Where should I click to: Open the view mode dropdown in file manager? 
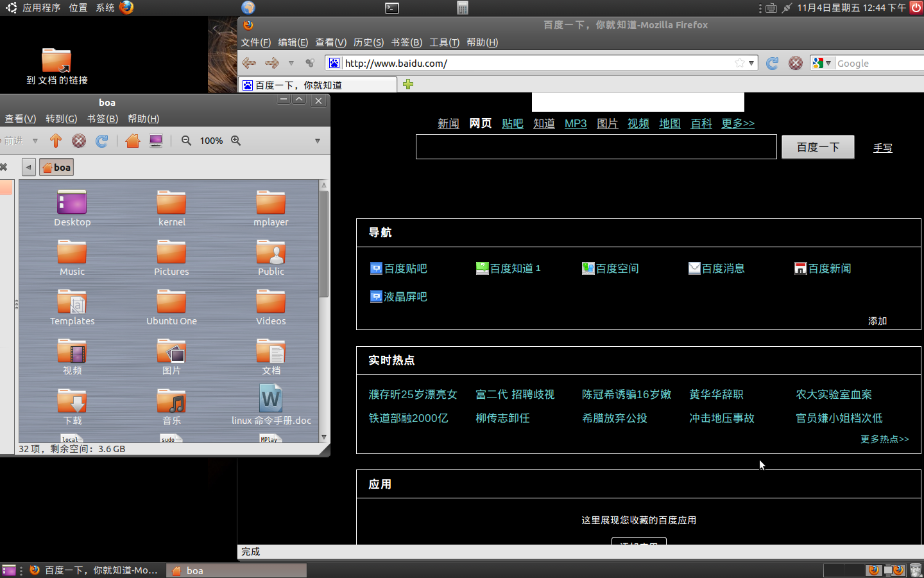coord(318,141)
